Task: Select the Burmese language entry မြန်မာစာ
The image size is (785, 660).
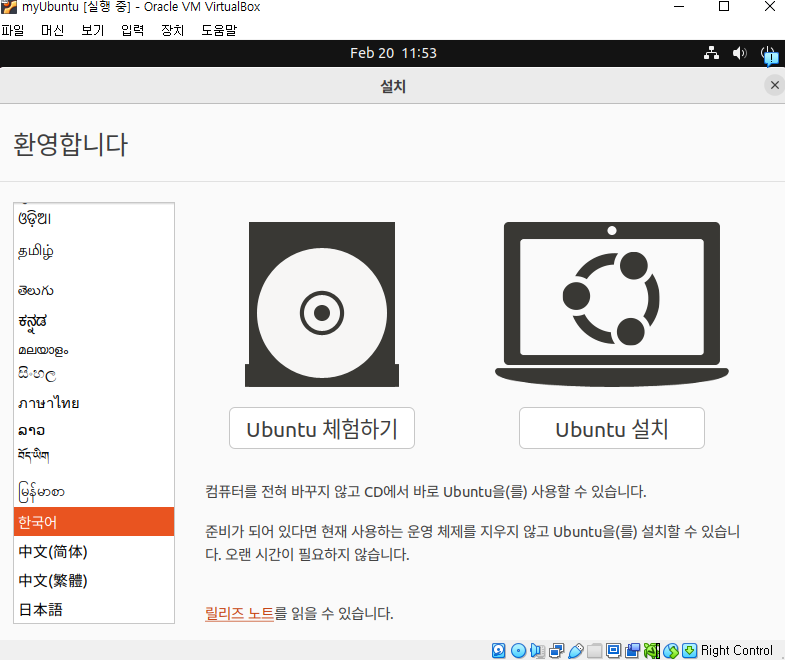Action: coord(94,491)
